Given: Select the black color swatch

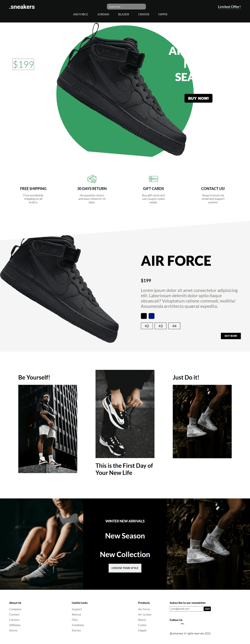Looking at the screenshot, I should (144, 316).
